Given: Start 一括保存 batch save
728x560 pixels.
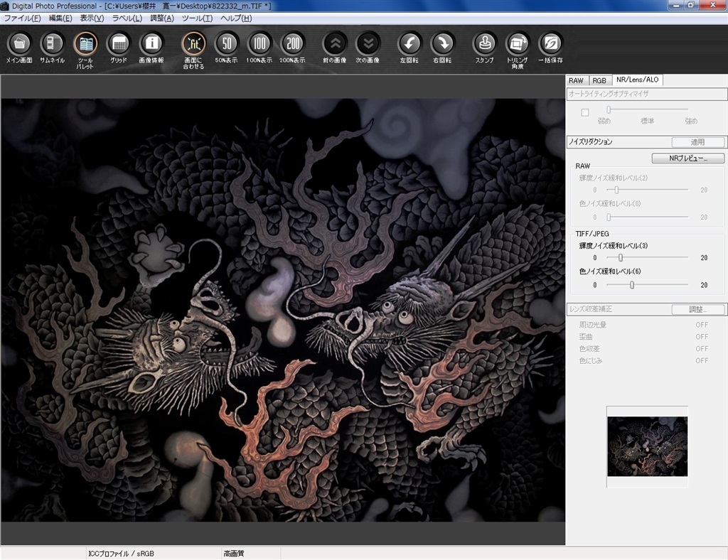Looking at the screenshot, I should click(x=551, y=48).
